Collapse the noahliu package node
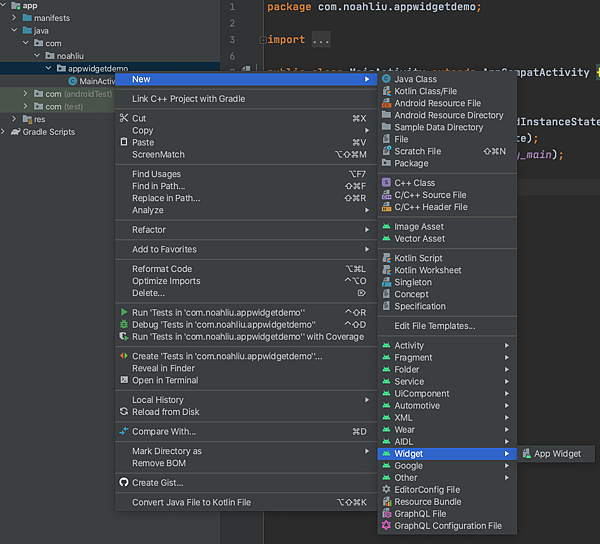The image size is (600, 544). tap(37, 55)
